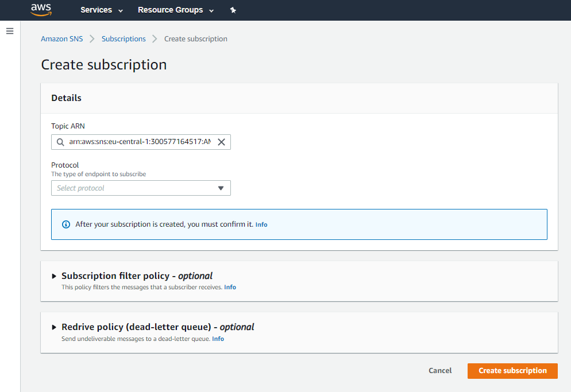Navigate to Subscriptions breadcrumb link
Screen dimensions: 571x392
point(124,39)
